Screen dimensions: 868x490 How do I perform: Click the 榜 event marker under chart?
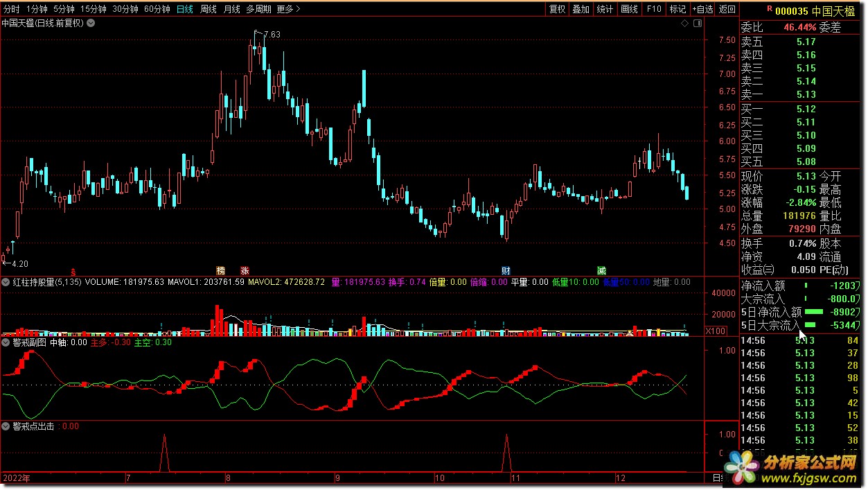coord(221,270)
